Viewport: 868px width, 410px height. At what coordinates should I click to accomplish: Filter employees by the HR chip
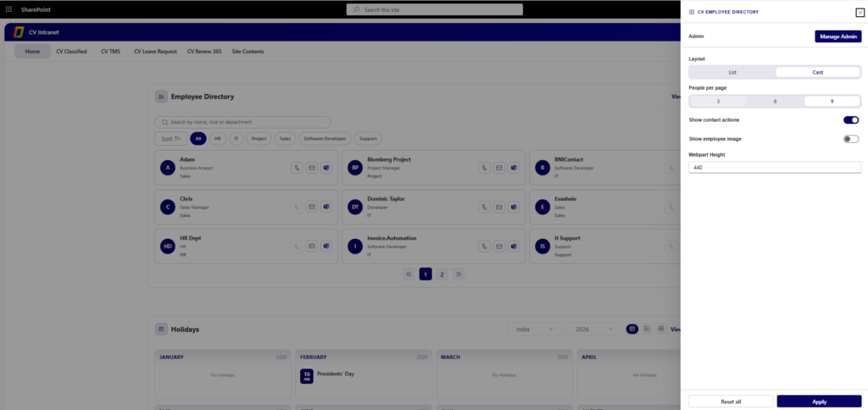pos(218,139)
